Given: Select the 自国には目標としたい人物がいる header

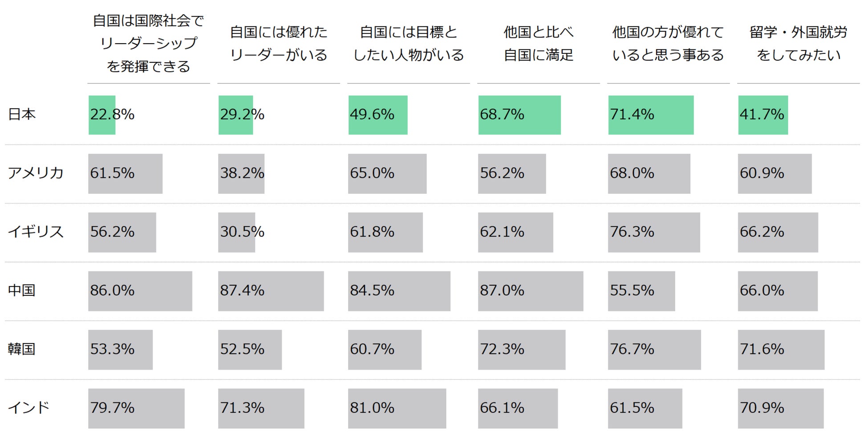Looking at the screenshot, I should pyautogui.click(x=409, y=43).
